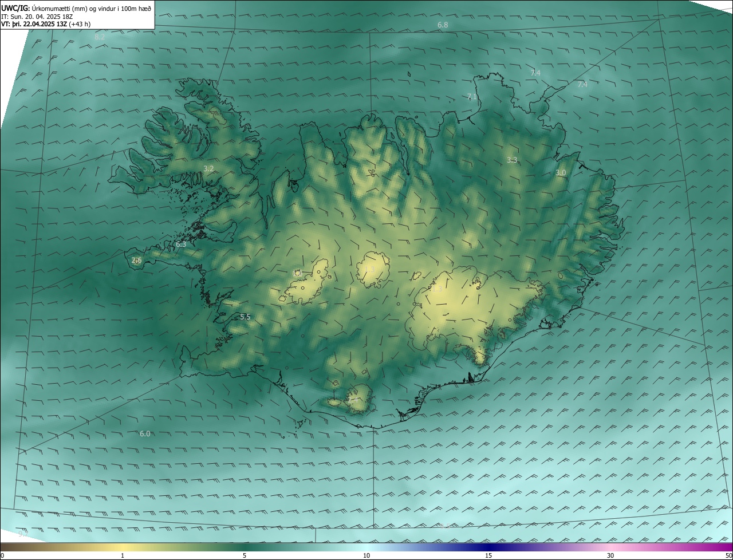Click the 2.6 value label on the map

pyautogui.click(x=136, y=261)
